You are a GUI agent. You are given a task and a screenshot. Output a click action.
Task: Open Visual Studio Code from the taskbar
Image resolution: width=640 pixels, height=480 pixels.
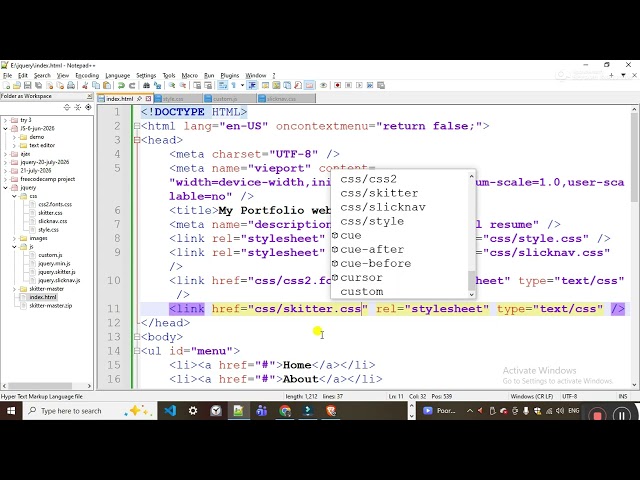coord(170,411)
